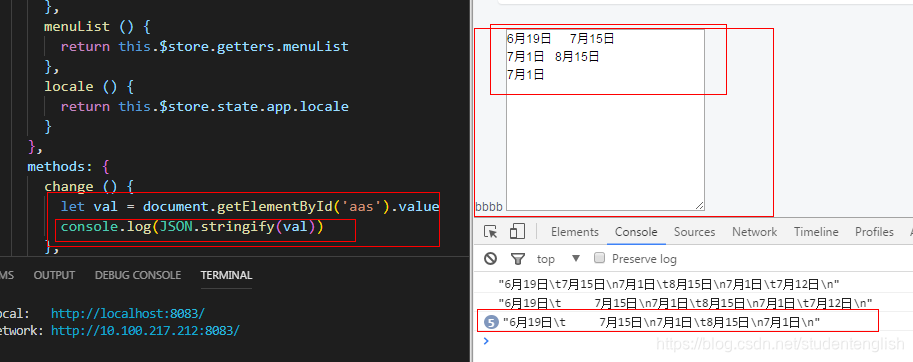
Task: Select the TERMINAL panel tab
Action: [227, 275]
